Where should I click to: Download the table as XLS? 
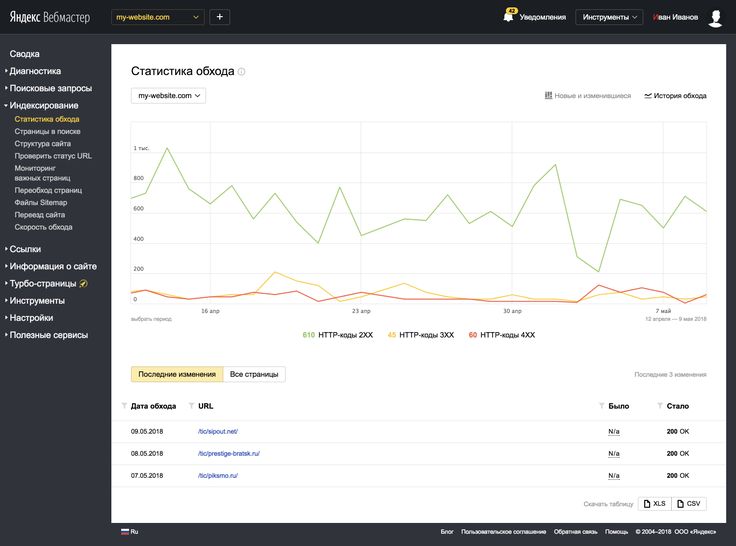coord(656,504)
